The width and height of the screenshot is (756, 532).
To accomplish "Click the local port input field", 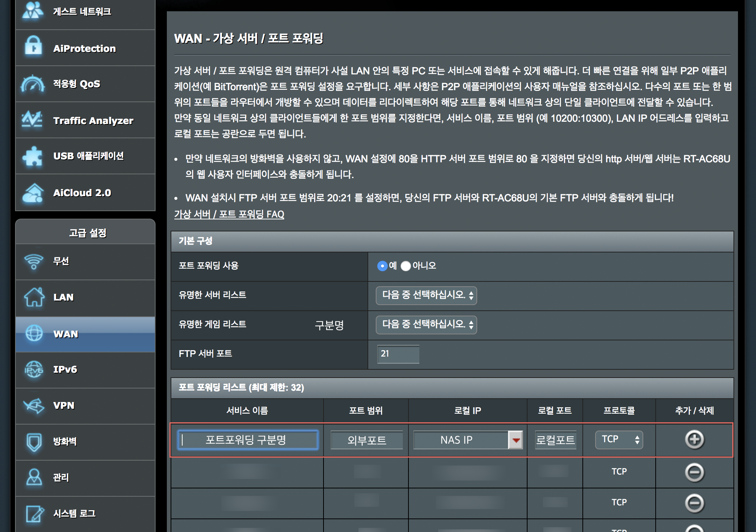I will 555,440.
